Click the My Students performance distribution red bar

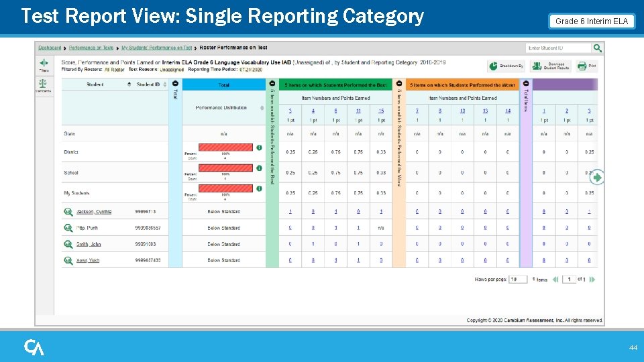point(225,188)
